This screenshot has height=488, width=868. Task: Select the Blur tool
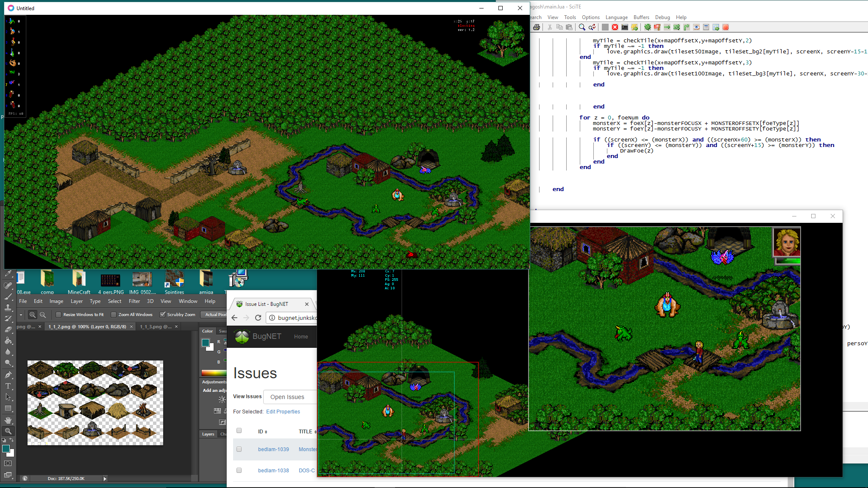8,352
